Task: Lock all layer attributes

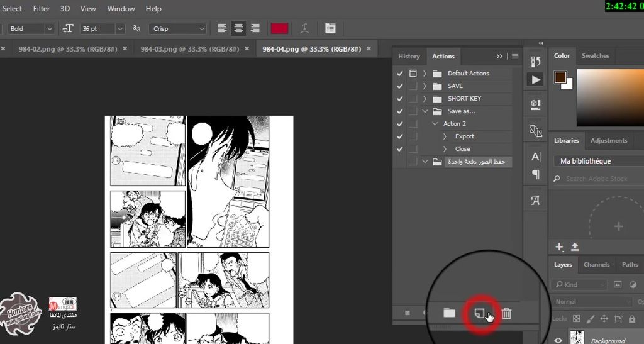Action: [x=632, y=319]
